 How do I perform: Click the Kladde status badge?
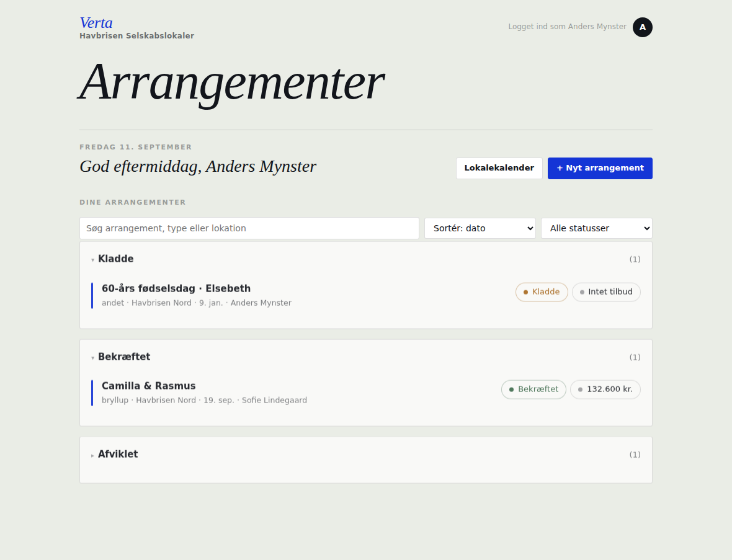point(542,292)
